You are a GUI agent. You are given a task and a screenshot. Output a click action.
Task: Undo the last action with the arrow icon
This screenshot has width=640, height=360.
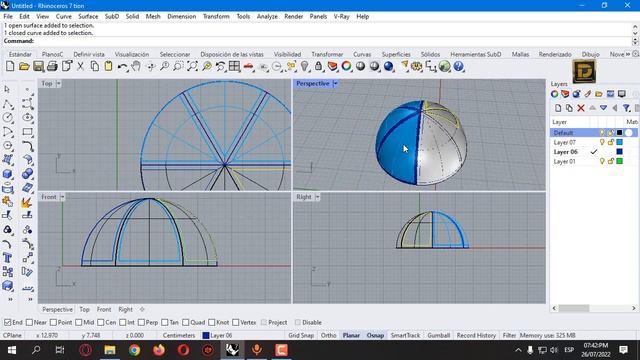click(122, 66)
